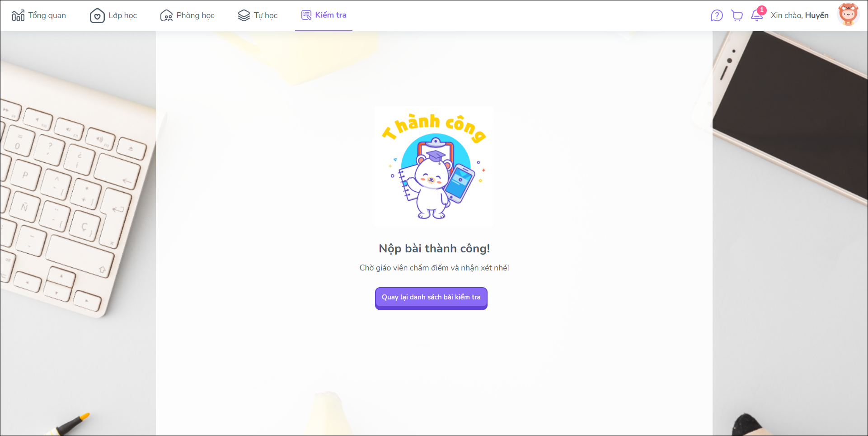Click the Nộp bài thành công! heading
Image resolution: width=868 pixels, height=436 pixels.
click(x=434, y=248)
